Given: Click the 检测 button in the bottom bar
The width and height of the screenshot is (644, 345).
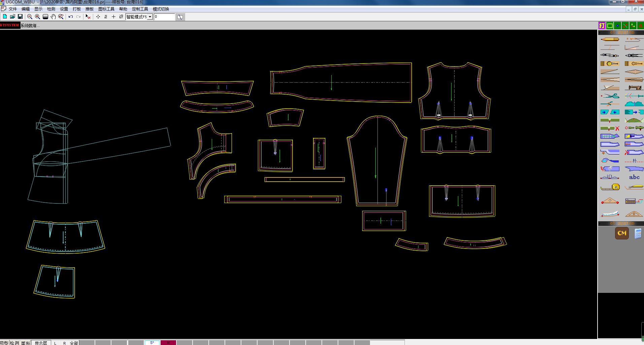Looking at the screenshot, I should click(14, 343).
